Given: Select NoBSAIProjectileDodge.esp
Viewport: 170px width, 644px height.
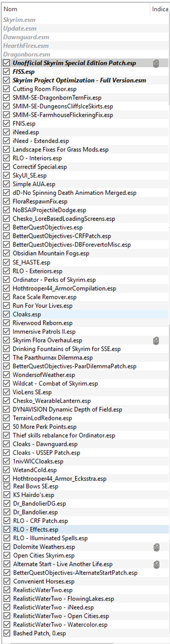Looking at the screenshot, I should pyautogui.click(x=49, y=210).
